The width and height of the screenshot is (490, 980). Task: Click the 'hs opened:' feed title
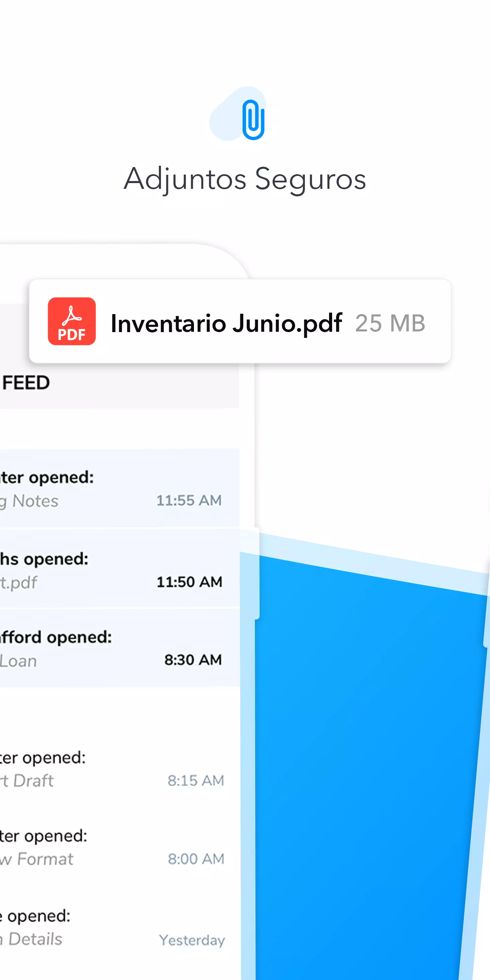(44, 559)
